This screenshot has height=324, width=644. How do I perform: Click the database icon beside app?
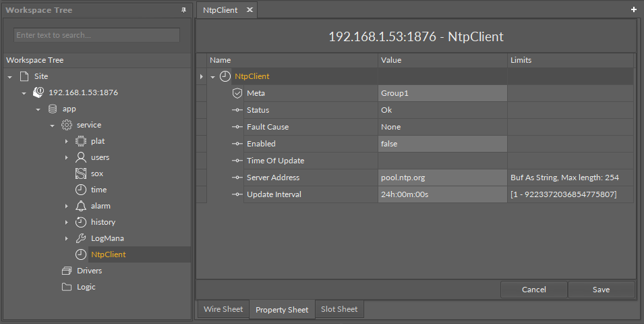coord(53,109)
